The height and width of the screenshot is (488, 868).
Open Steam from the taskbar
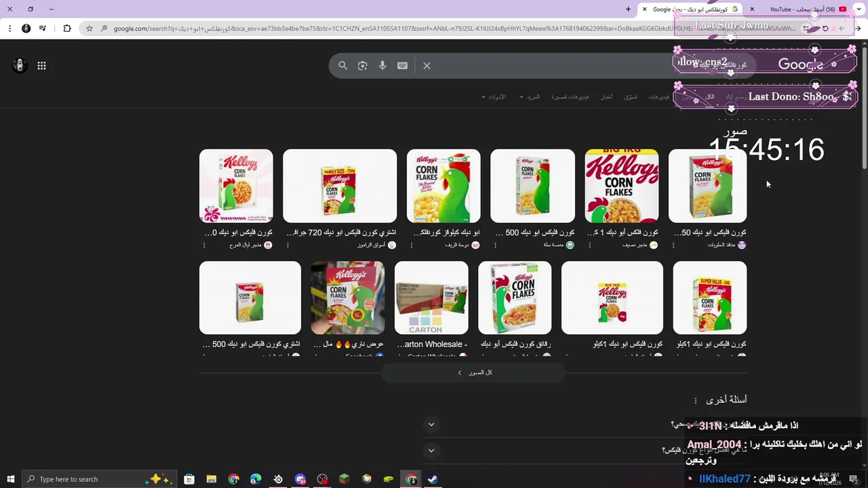[x=432, y=479]
